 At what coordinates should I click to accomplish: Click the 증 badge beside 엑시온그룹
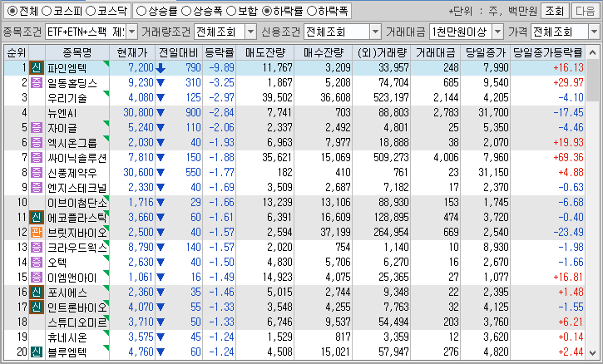click(x=37, y=143)
